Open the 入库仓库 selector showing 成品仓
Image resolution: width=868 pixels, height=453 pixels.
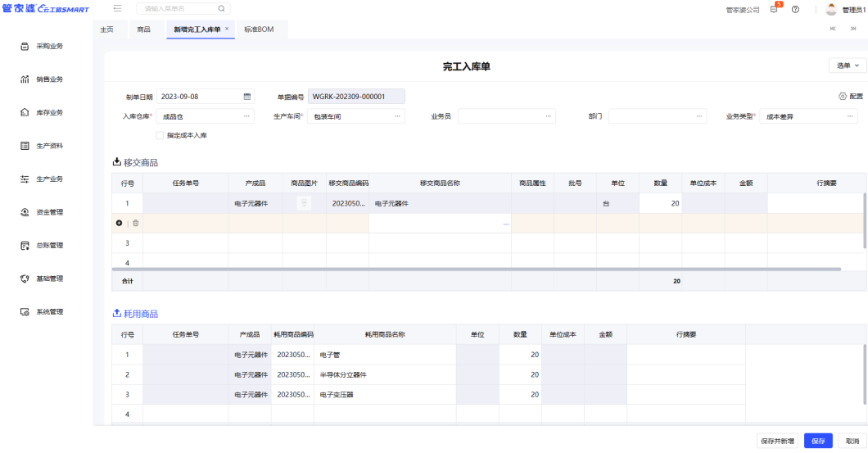pos(205,116)
